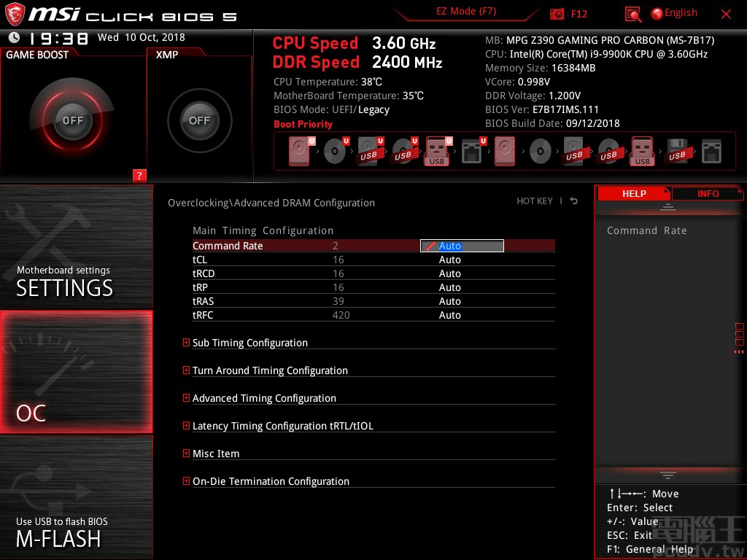The image size is (747, 560).
Task: Select the legacy USB hard disk boot icon
Action: (575, 152)
